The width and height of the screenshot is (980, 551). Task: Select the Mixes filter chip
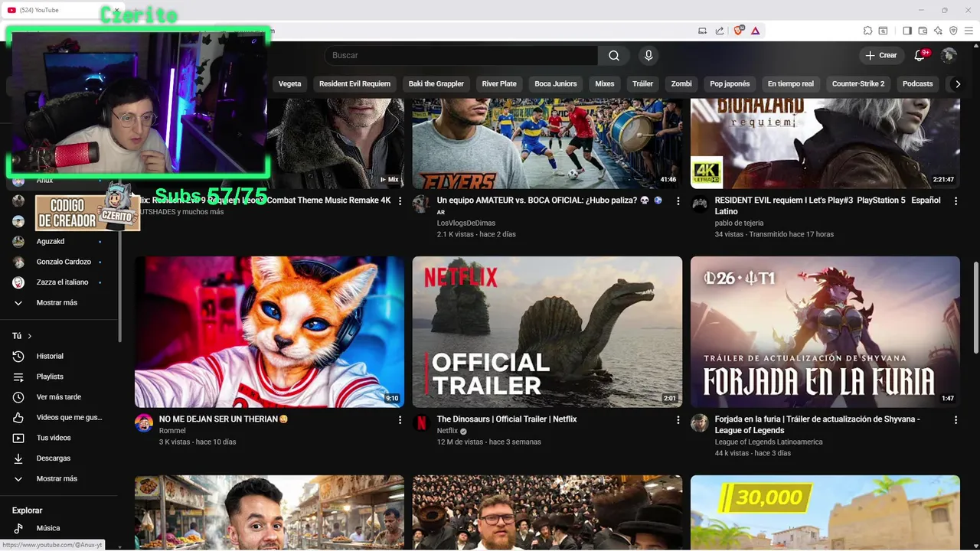point(605,84)
